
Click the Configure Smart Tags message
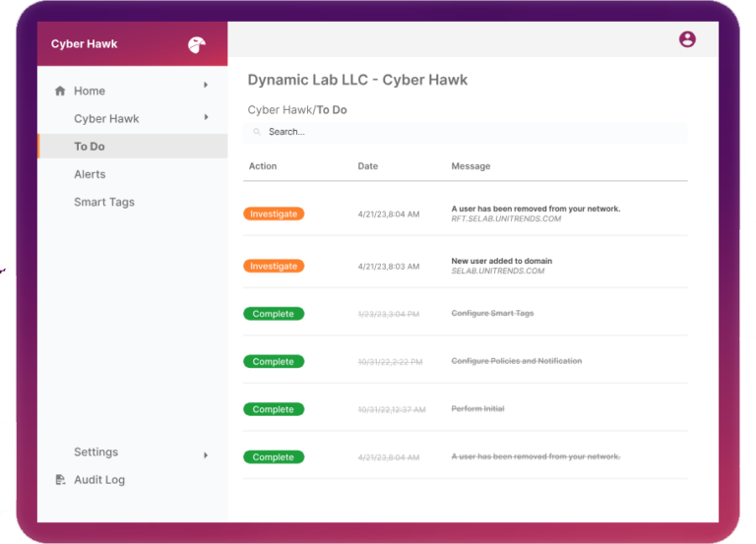pos(492,313)
